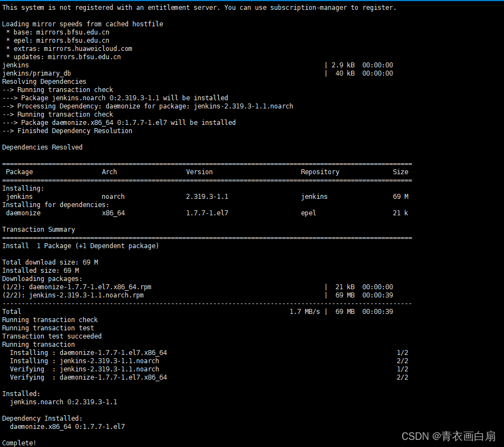
Task: Click the 'base: mirrors.bfsu.edu.cn' line
Action: 58,32
